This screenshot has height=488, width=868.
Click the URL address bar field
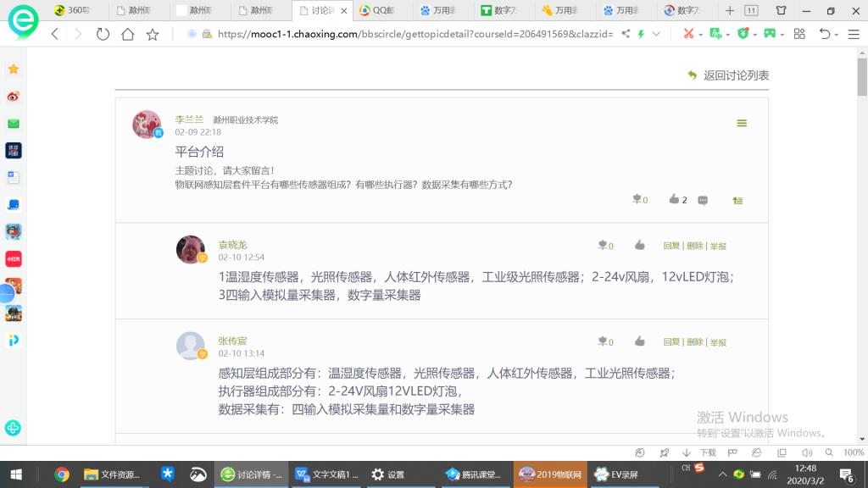click(407, 34)
